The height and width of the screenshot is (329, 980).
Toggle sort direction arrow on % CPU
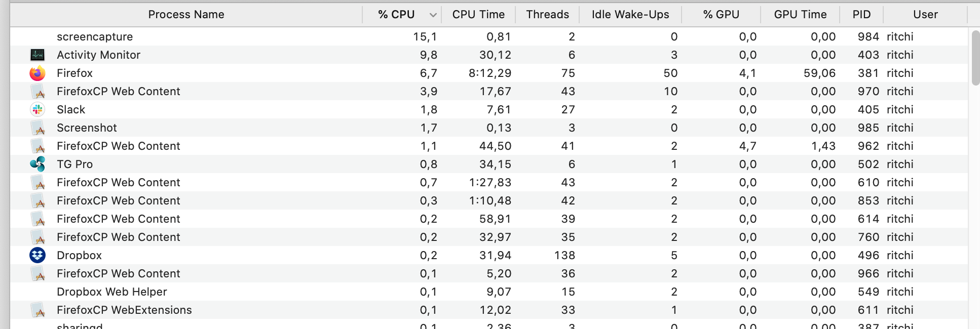433,15
